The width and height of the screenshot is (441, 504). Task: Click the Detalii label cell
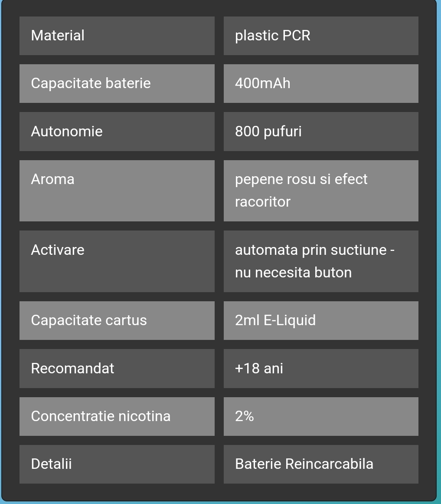tap(117, 464)
